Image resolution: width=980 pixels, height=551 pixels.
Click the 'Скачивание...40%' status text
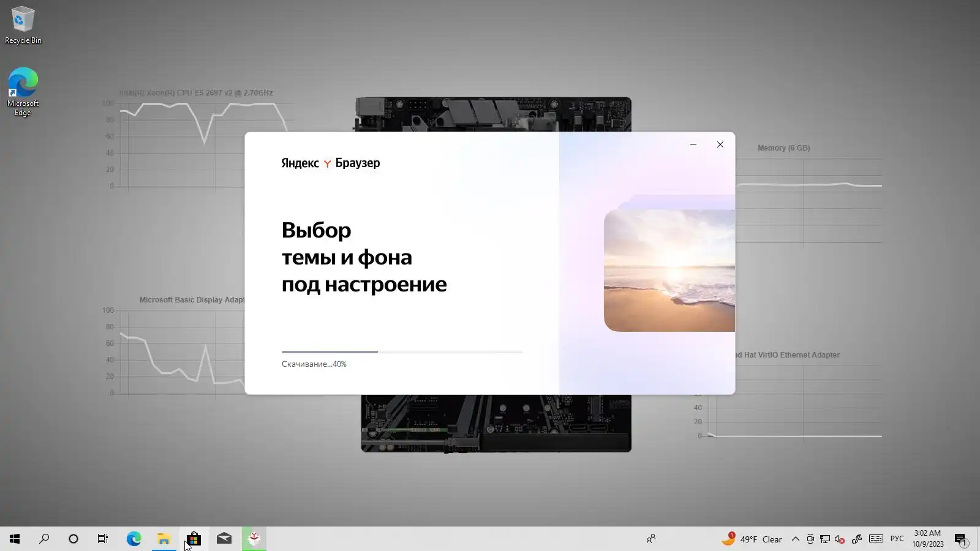click(314, 364)
